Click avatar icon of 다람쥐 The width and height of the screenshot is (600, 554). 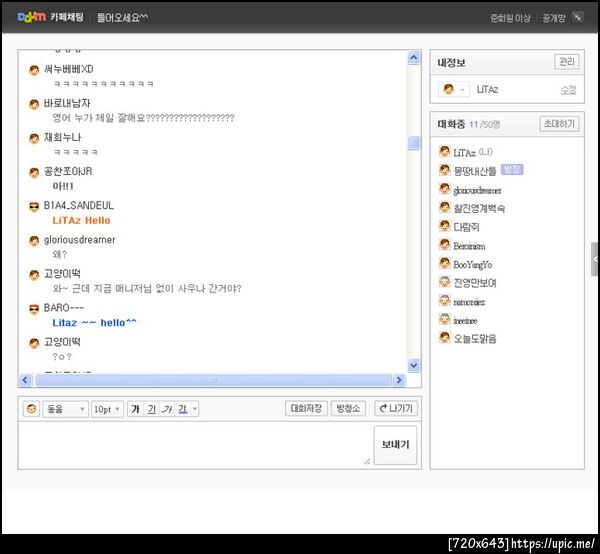coord(444,226)
